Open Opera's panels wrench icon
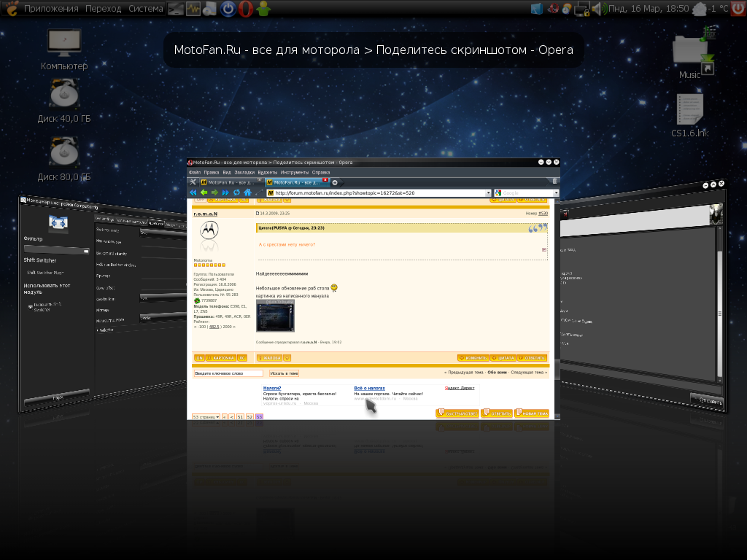The image size is (747, 560). coord(193,182)
